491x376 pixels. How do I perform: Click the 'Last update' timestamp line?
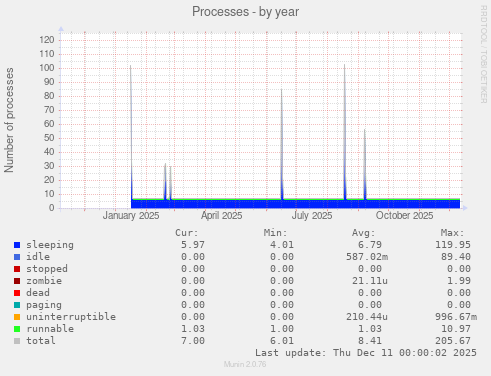point(366,353)
